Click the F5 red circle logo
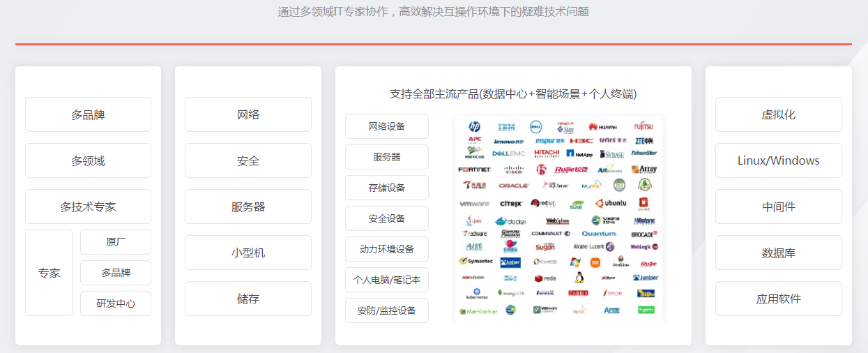868x353 pixels. (542, 169)
